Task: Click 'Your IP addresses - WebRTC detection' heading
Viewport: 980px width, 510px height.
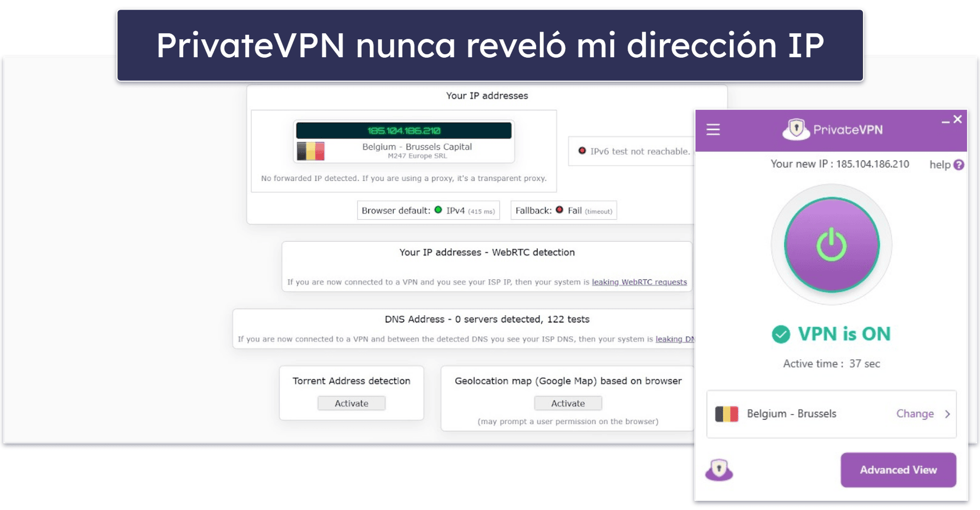Action: pyautogui.click(x=487, y=252)
